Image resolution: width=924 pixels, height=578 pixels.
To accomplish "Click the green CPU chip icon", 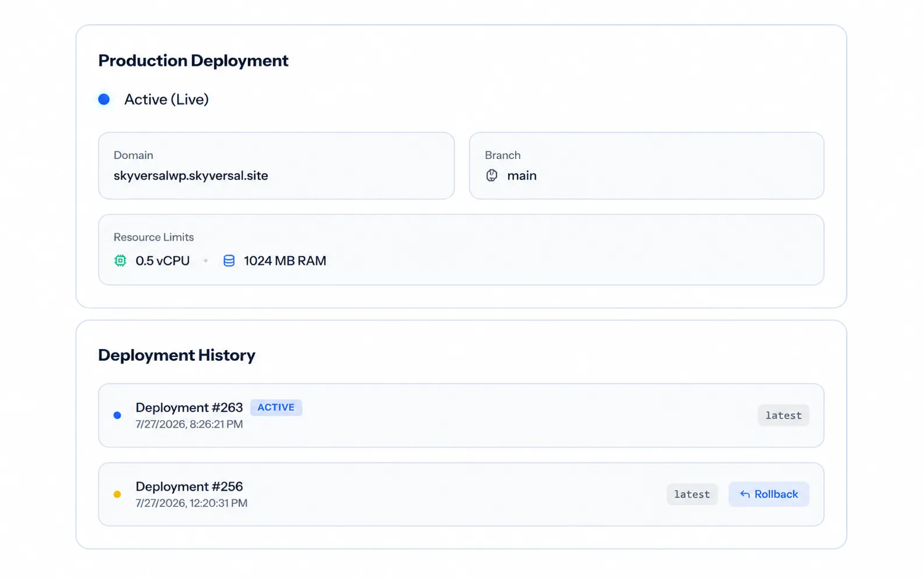I will (x=120, y=260).
